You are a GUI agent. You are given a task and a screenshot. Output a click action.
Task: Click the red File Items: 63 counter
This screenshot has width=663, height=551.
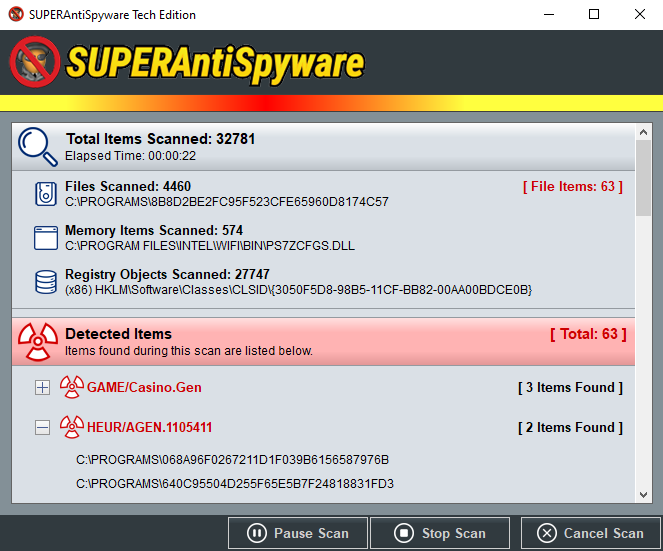(572, 187)
